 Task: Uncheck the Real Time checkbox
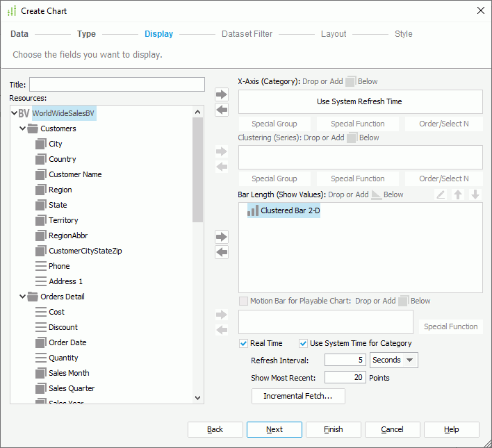coord(243,343)
